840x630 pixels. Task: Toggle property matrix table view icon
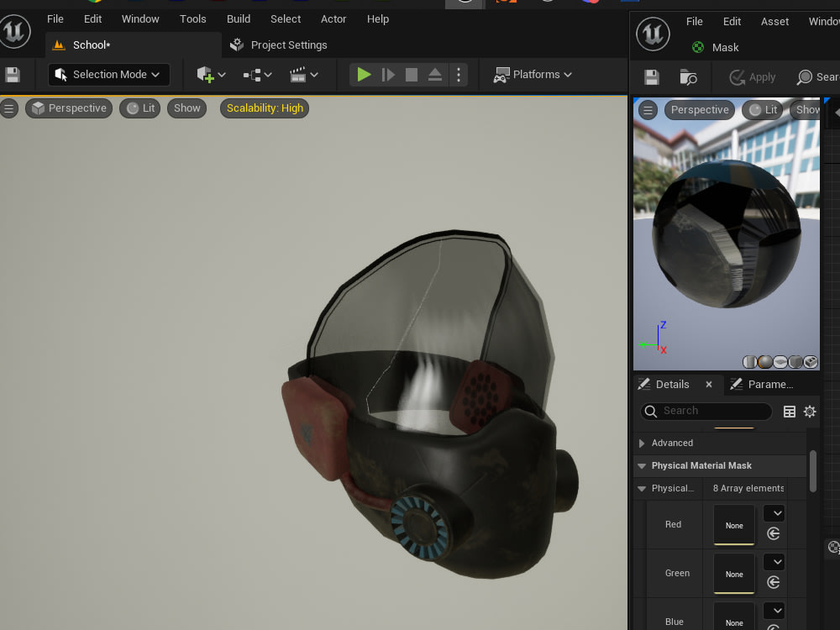coord(789,412)
